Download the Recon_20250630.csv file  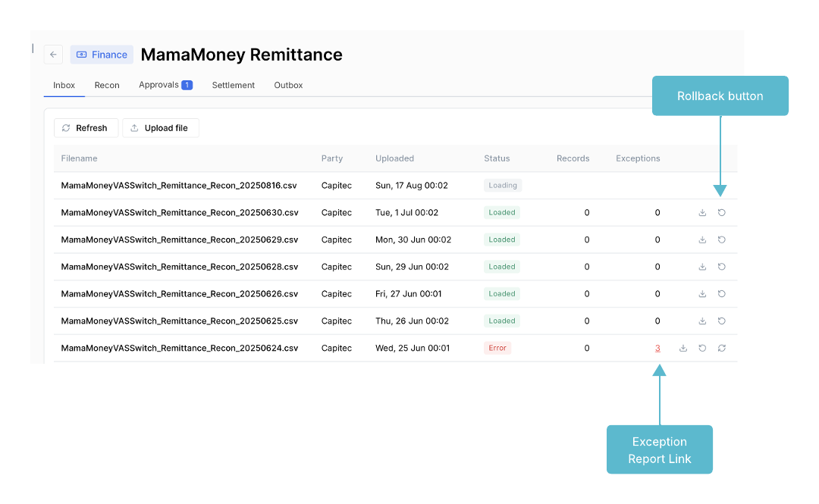point(702,212)
